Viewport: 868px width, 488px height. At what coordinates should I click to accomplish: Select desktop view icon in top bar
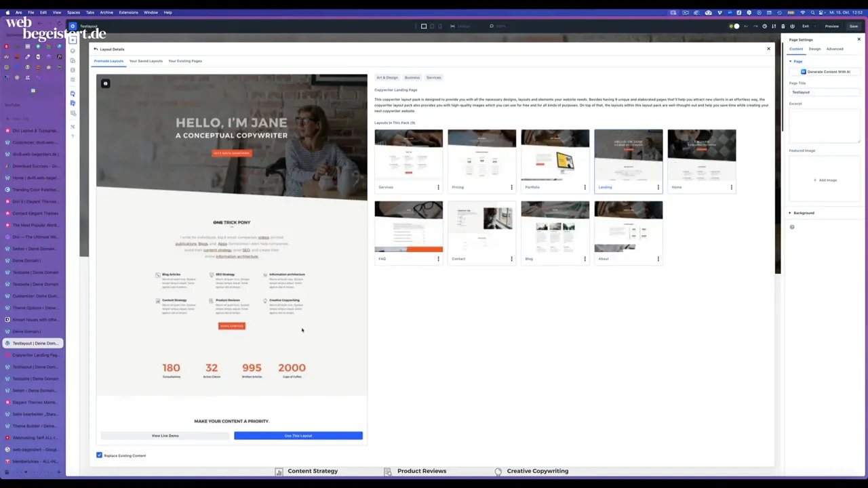pos(424,26)
